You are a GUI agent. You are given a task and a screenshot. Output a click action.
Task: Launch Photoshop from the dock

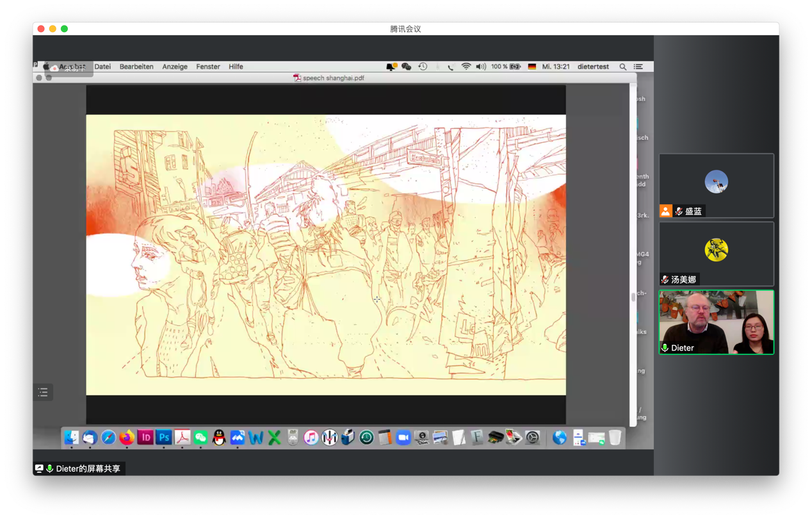tap(164, 438)
